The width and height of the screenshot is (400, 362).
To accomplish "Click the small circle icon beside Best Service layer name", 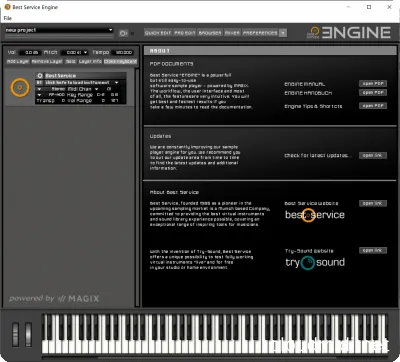I will coord(40,76).
